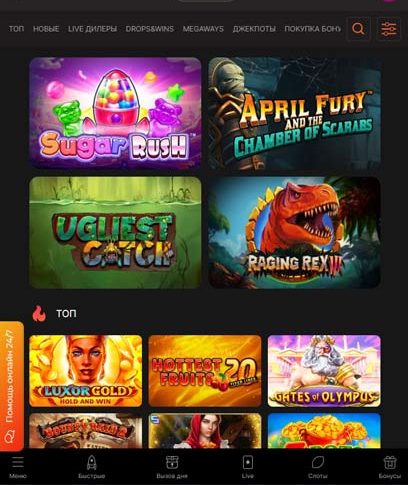This screenshot has height=485, width=408.
Task: Select the НОВЫЕ category tab
Action: [46, 29]
